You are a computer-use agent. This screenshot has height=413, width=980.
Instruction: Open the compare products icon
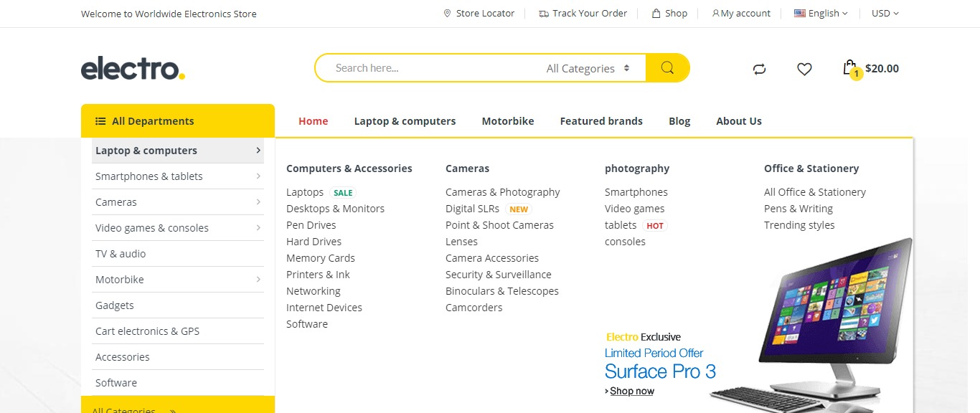pos(759,69)
